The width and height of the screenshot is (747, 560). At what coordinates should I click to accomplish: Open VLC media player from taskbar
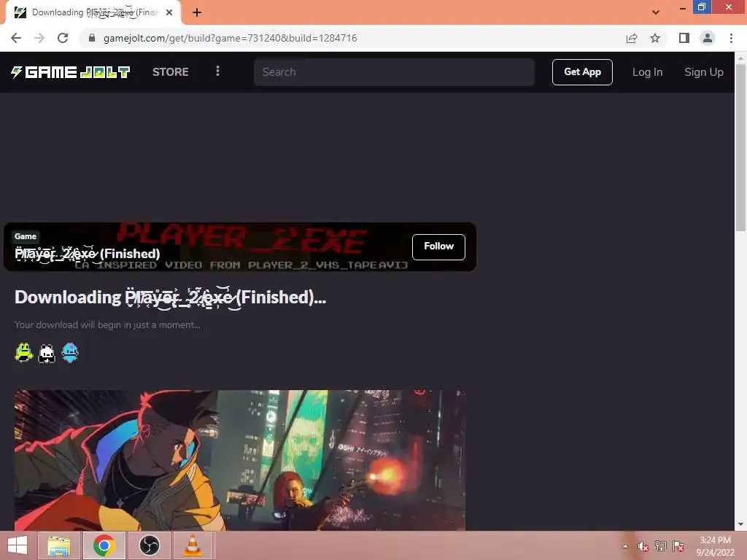(193, 545)
